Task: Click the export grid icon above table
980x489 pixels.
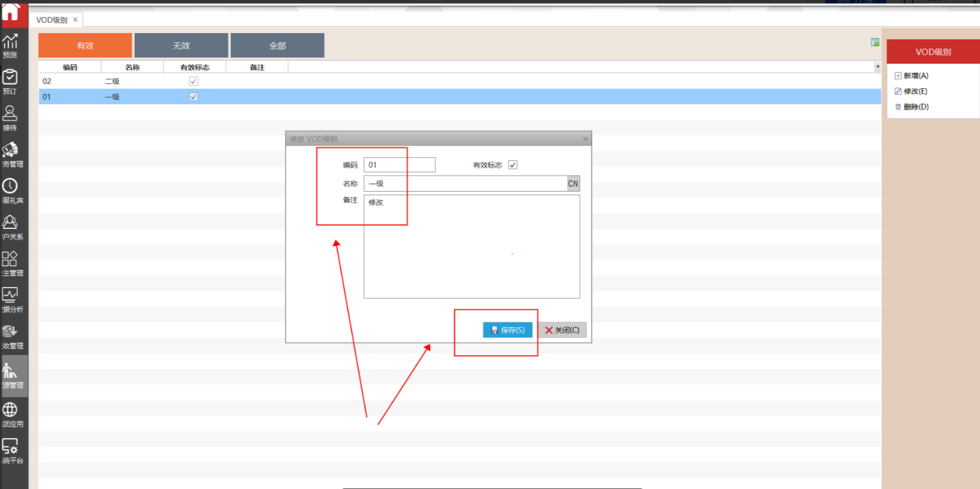Action: tap(875, 42)
